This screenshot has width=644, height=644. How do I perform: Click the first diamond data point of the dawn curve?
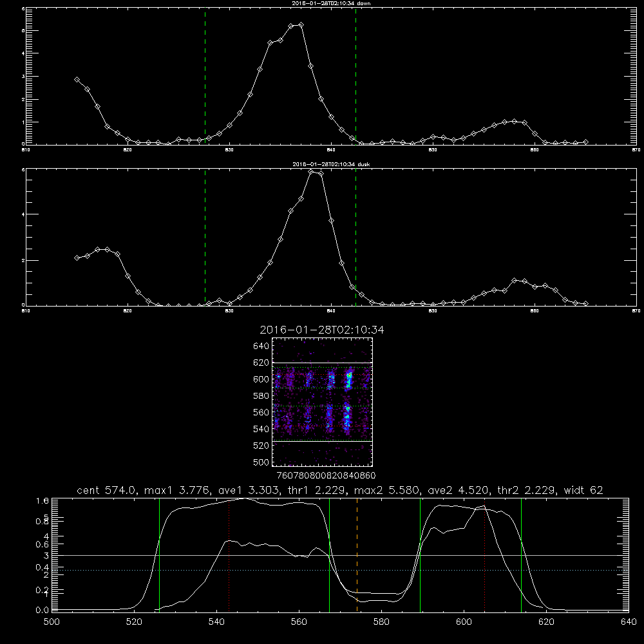(x=77, y=79)
